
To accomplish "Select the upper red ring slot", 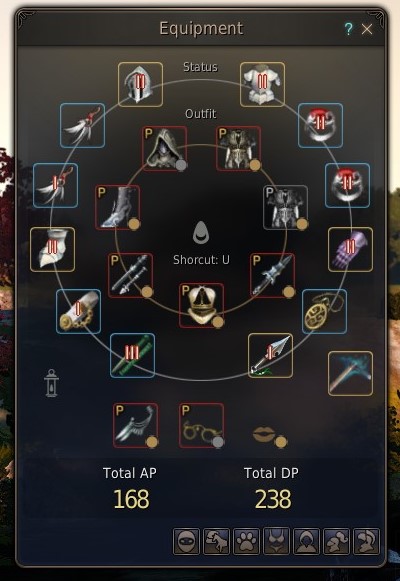I will pos(320,125).
